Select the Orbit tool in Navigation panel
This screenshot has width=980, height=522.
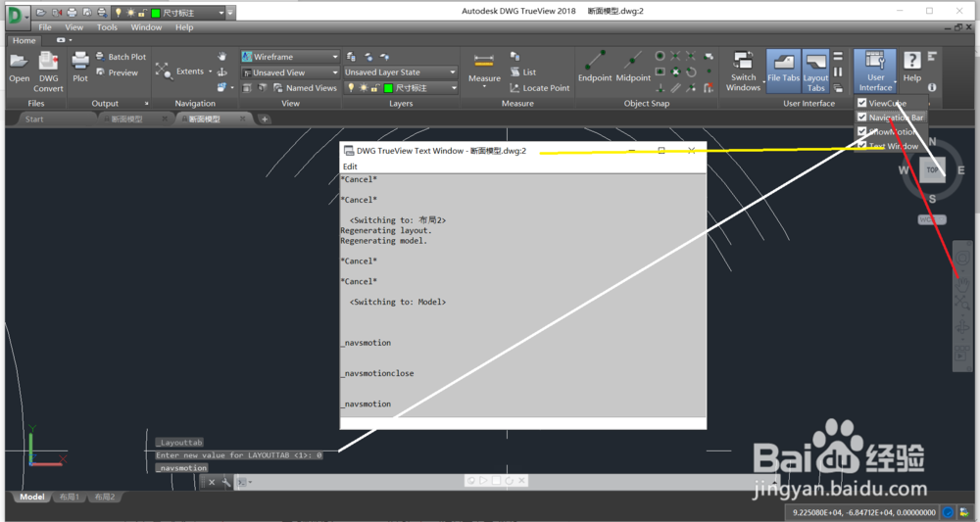(x=221, y=71)
